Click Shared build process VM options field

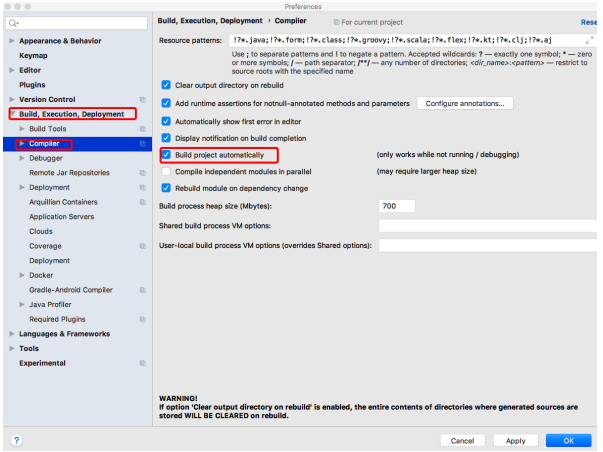tap(488, 225)
